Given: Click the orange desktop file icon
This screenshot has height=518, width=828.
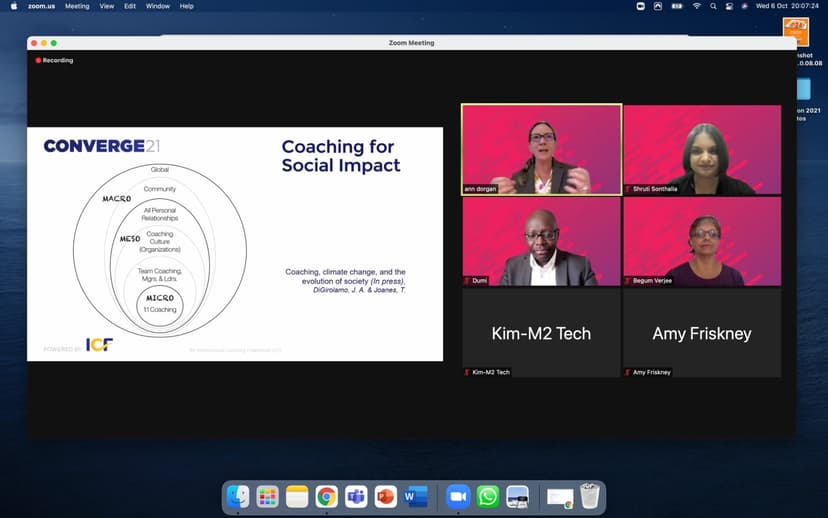Looking at the screenshot, I should coord(796,31).
